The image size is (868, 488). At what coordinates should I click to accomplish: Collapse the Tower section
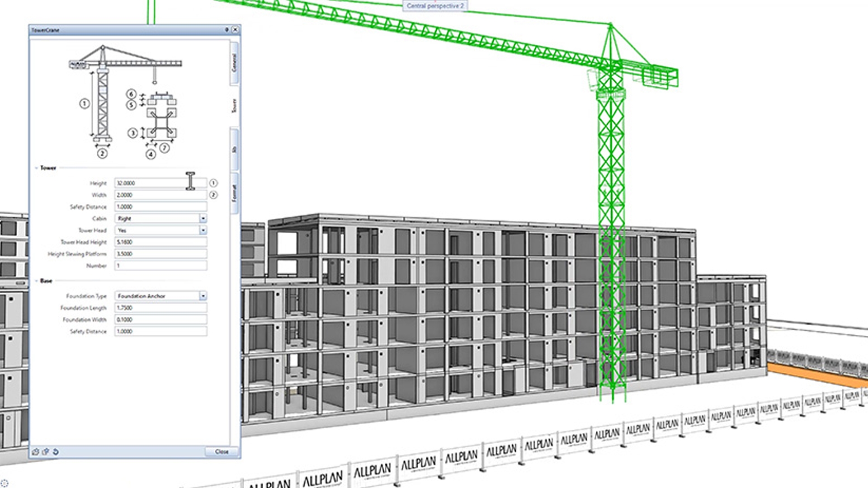click(x=37, y=168)
